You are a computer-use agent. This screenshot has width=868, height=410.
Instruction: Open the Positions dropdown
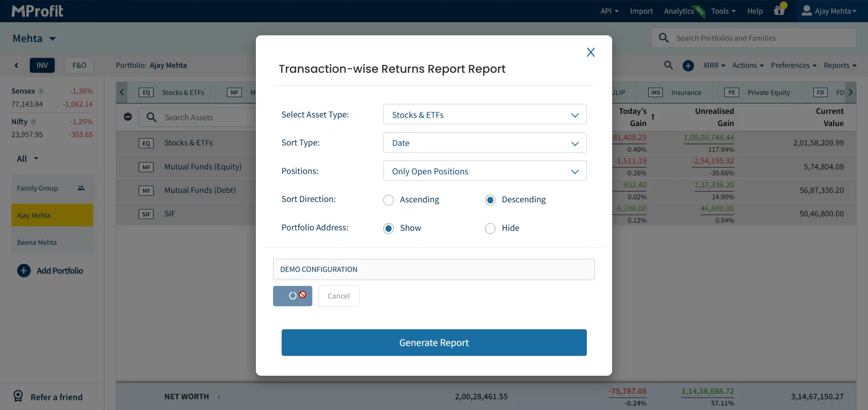point(485,171)
